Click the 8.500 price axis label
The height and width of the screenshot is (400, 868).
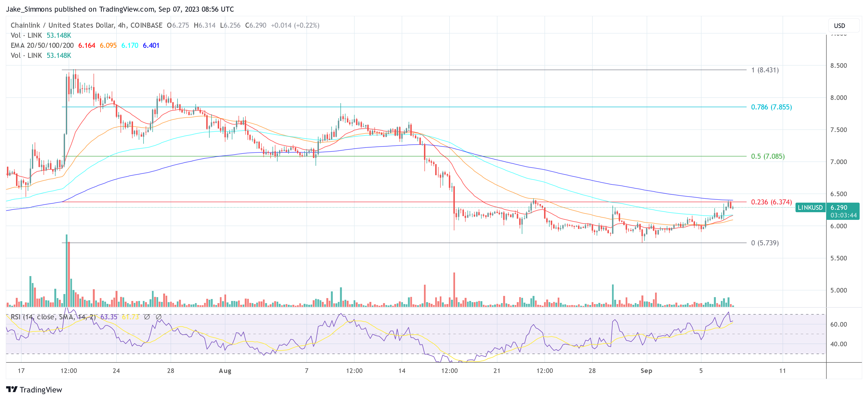click(838, 66)
